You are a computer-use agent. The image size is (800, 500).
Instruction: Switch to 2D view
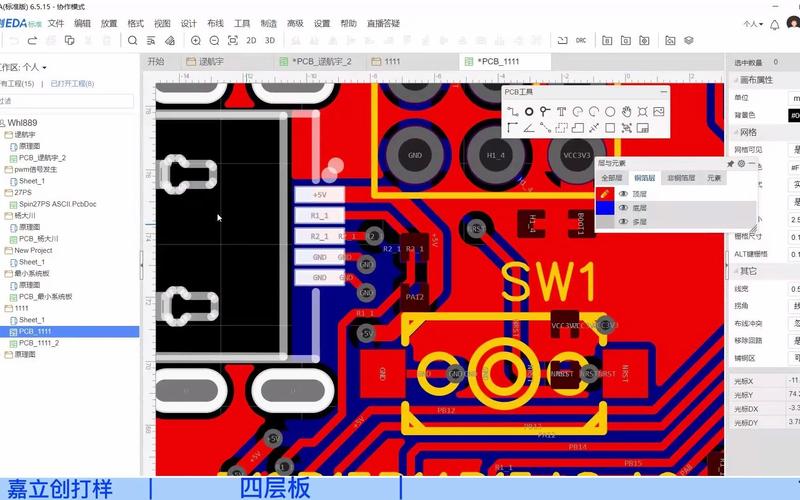pos(251,40)
